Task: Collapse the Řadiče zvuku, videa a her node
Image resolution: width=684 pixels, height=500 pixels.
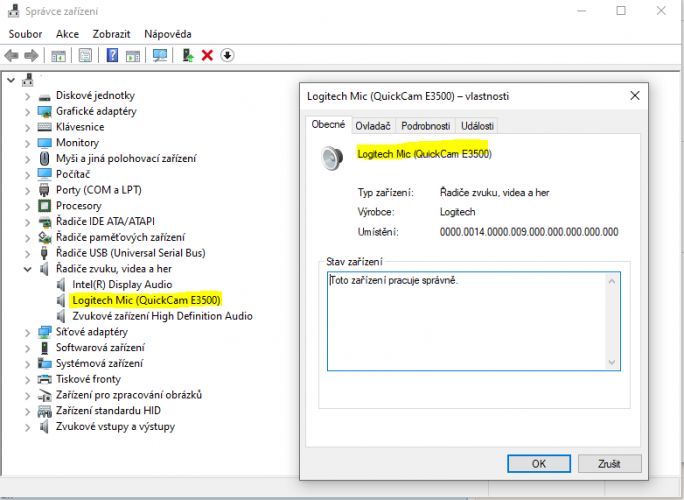Action: tap(27, 269)
